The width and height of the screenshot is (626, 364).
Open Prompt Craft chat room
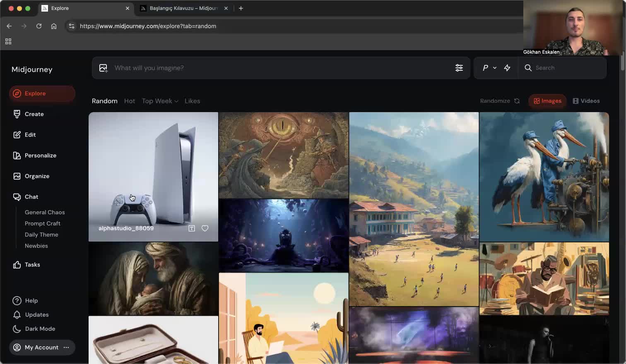click(43, 223)
